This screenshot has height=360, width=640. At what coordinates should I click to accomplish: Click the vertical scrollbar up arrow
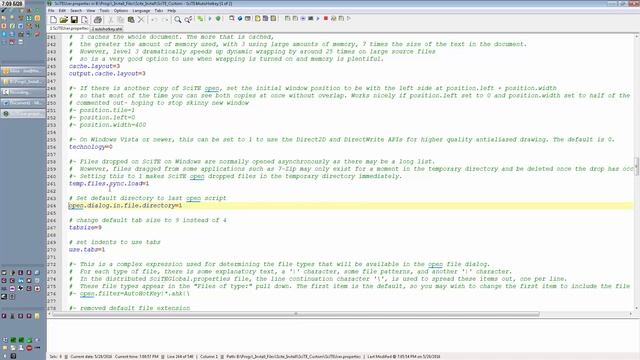(637, 37)
